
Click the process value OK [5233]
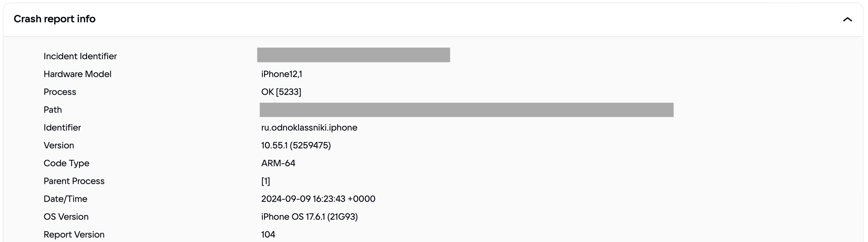[x=281, y=92]
